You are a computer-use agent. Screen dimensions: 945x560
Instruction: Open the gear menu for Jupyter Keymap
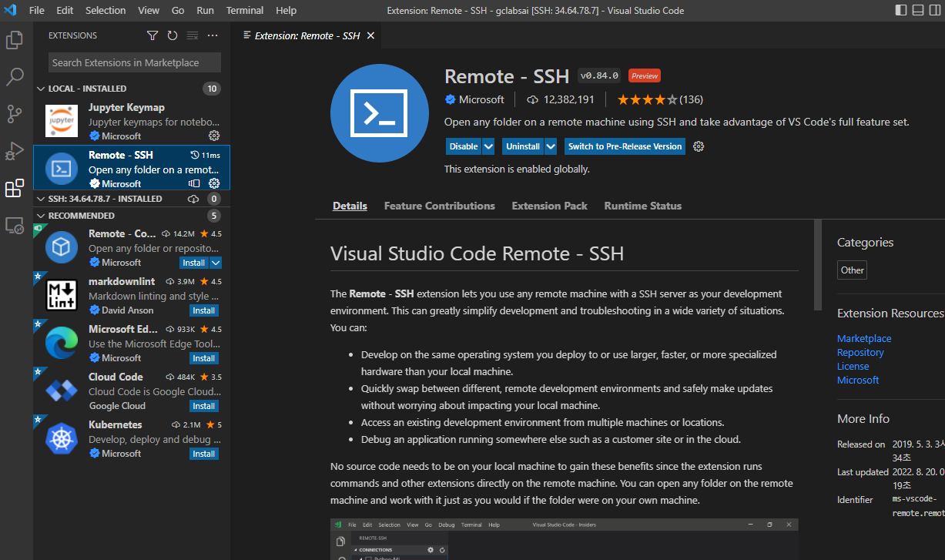tap(214, 136)
